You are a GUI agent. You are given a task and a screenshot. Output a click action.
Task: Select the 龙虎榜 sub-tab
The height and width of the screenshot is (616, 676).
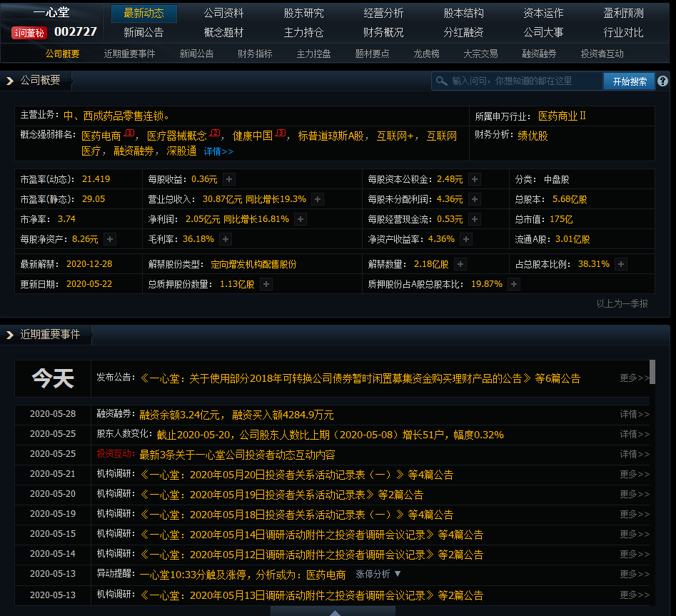tap(426, 54)
